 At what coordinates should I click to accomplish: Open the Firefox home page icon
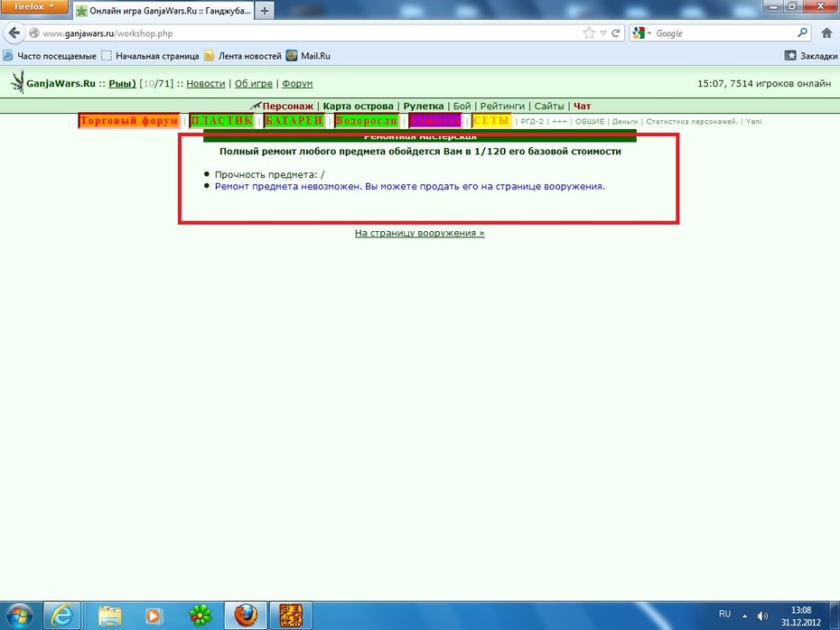[x=826, y=33]
